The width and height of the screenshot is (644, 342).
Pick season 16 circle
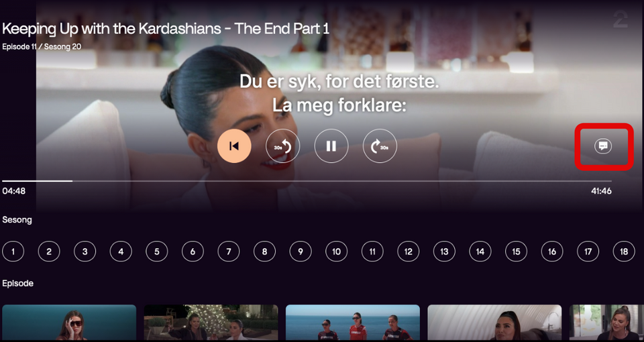click(x=552, y=251)
